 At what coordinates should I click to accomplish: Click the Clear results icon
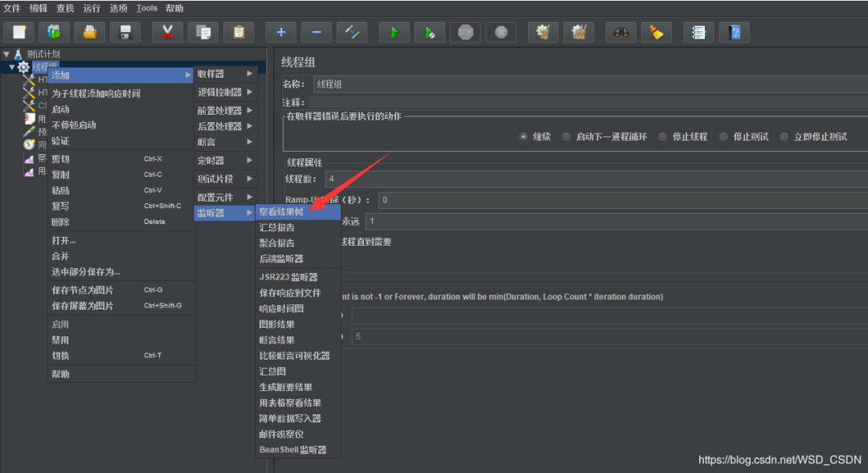(543, 33)
